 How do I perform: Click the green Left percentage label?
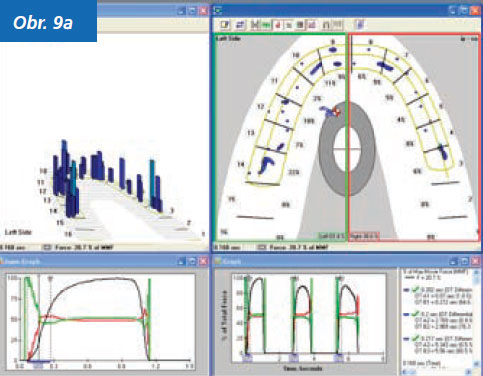coord(332,236)
